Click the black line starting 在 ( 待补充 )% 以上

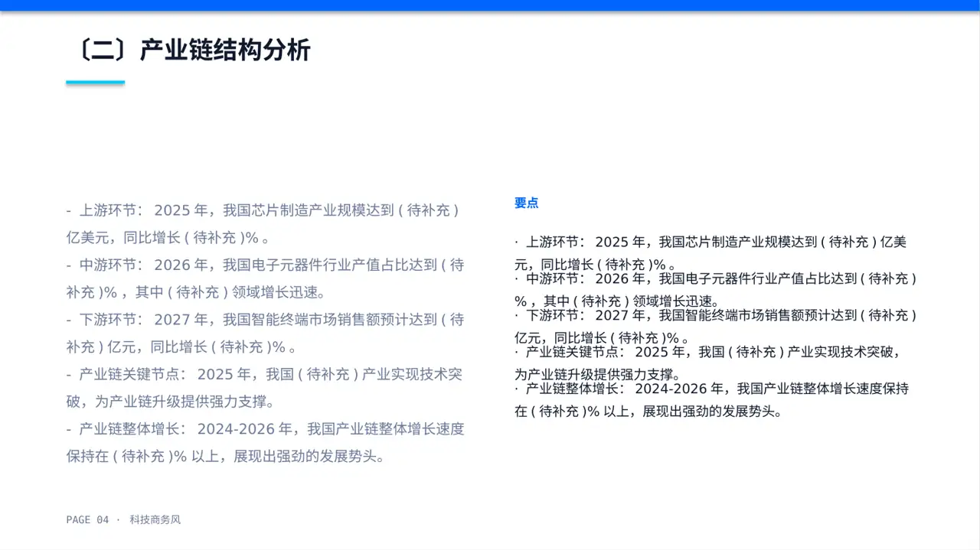click(x=648, y=412)
